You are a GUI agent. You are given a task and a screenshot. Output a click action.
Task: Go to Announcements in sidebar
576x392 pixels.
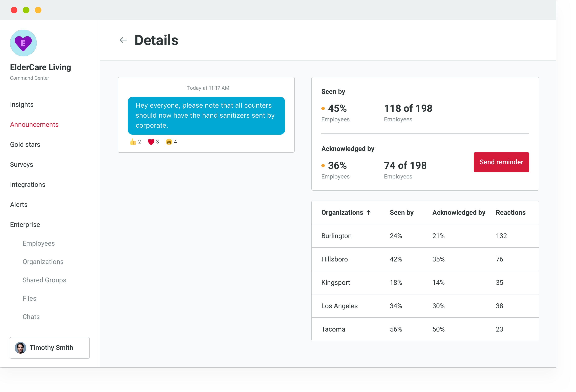(x=34, y=124)
